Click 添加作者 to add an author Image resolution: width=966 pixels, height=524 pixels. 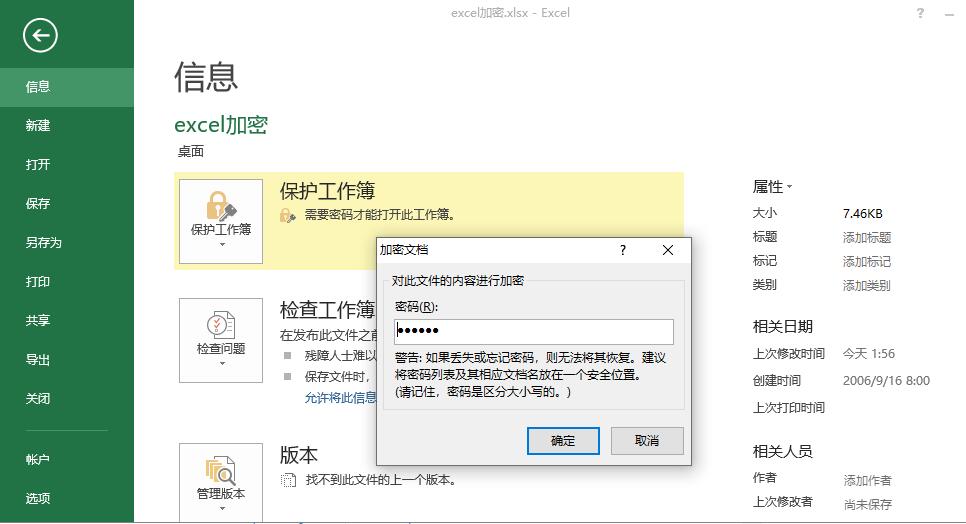(x=867, y=480)
